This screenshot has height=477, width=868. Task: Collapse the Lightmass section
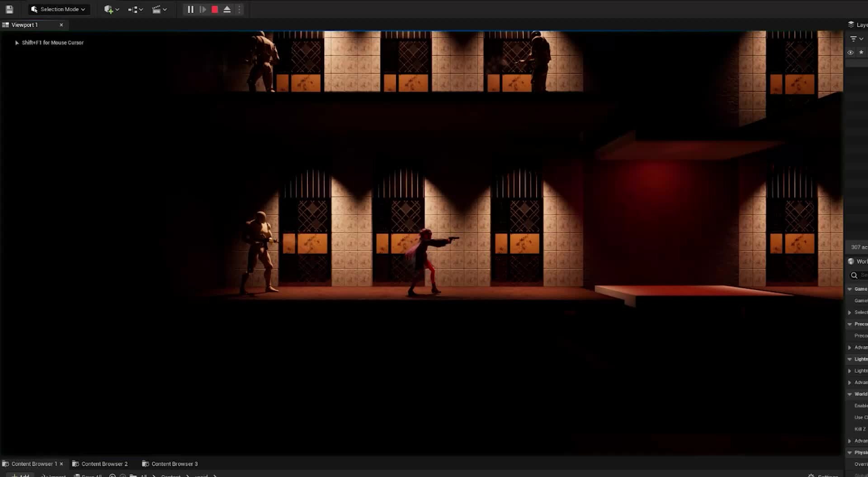[850, 359]
